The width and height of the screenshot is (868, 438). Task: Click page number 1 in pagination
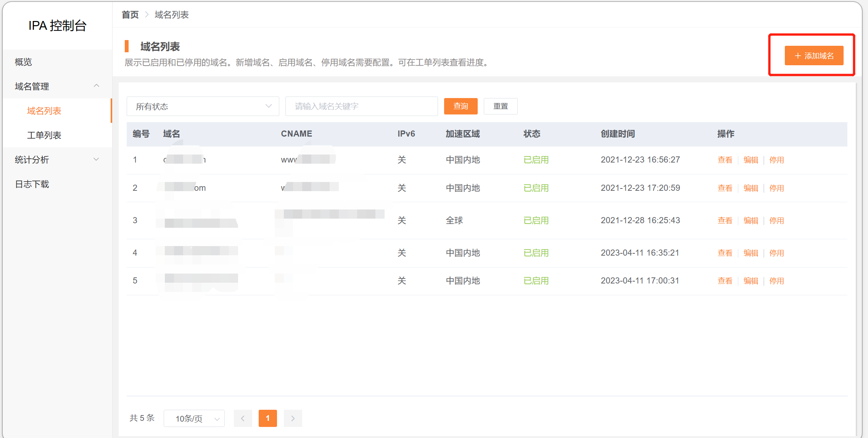267,418
